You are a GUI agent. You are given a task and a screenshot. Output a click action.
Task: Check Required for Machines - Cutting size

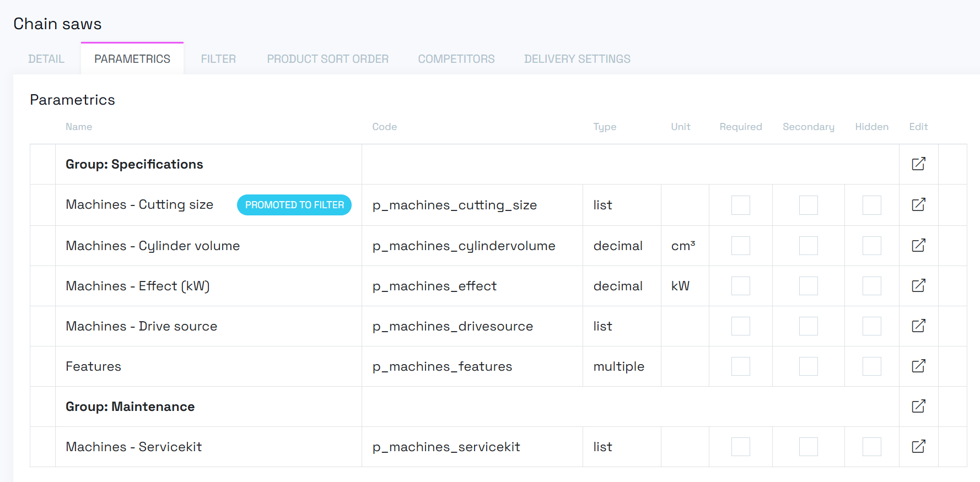[740, 205]
